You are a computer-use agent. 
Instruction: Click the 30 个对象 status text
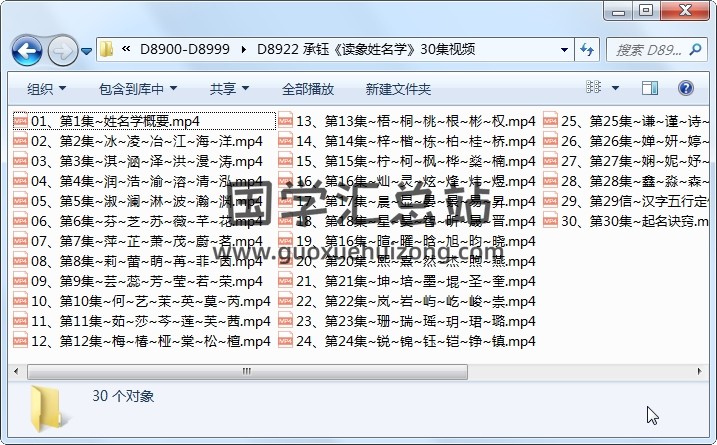coord(123,396)
